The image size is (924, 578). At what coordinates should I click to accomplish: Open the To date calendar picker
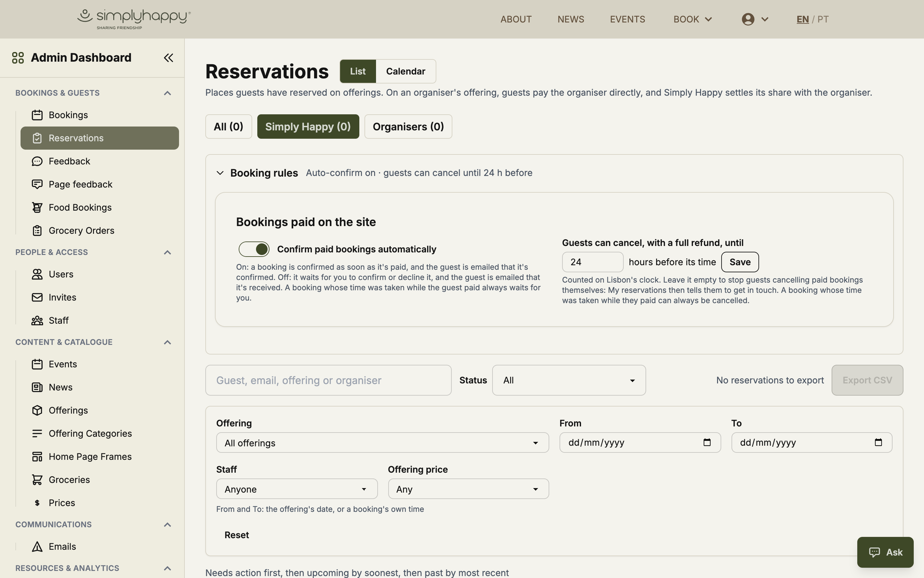878,442
